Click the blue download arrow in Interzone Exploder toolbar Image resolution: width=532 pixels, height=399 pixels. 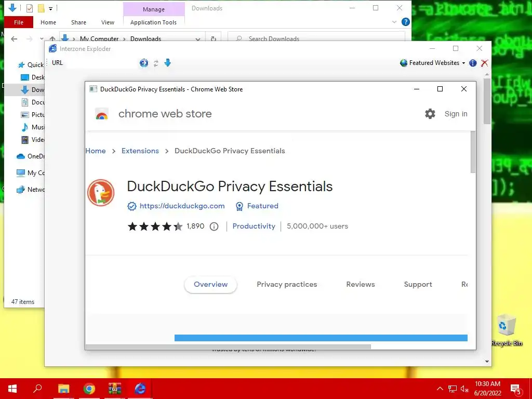(x=168, y=63)
